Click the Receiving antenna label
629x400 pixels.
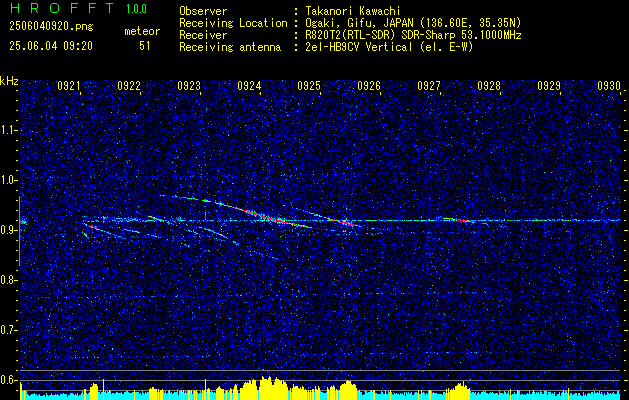click(230, 47)
